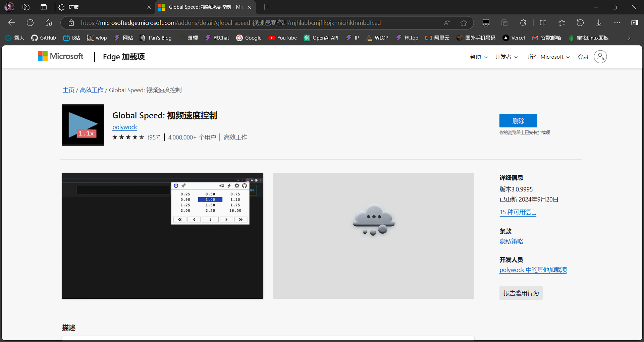
Task: Toggle split screen view
Action: pos(543,23)
